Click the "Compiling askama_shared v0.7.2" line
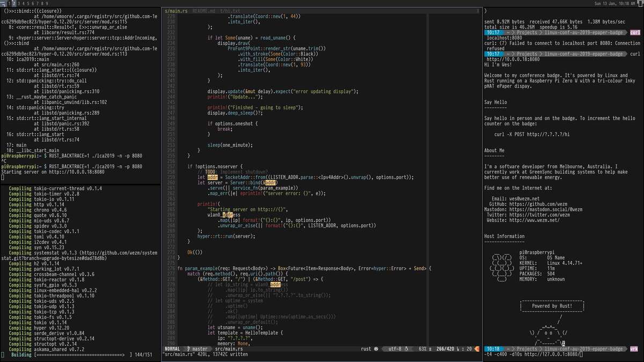This screenshot has height=362, width=644. click(46, 349)
